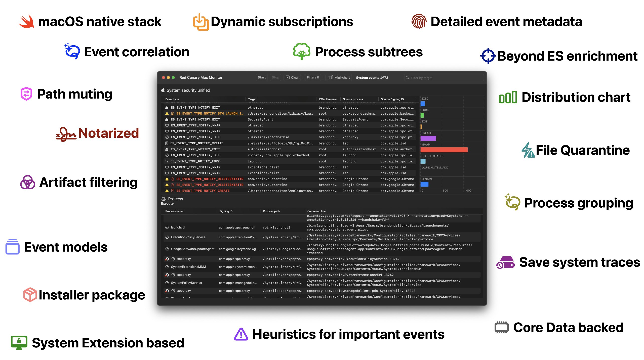644x360 pixels.
Task: Click the fingerprint icon for Detailed event metadata
Action: click(x=419, y=21)
